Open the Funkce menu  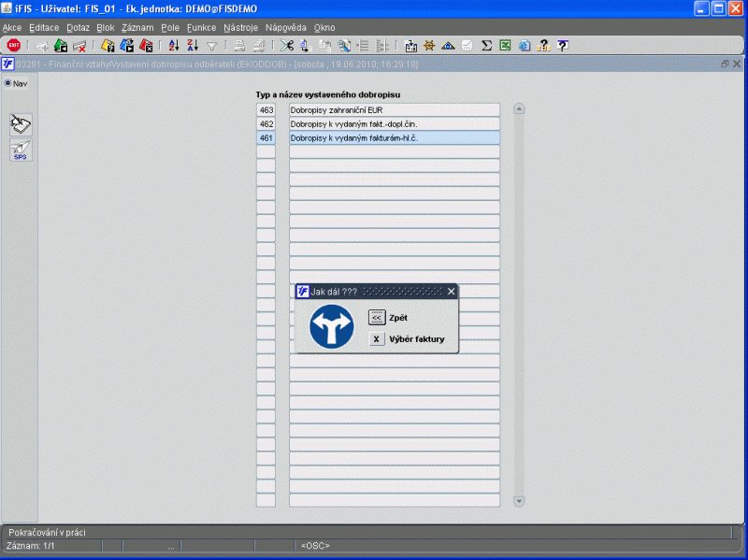[x=201, y=28]
